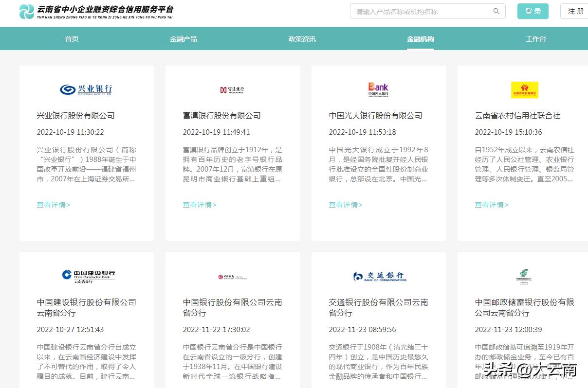The height and width of the screenshot is (388, 588).
Task: Open 查看详情 under 兴业银行股份有限公司
Action: click(53, 205)
